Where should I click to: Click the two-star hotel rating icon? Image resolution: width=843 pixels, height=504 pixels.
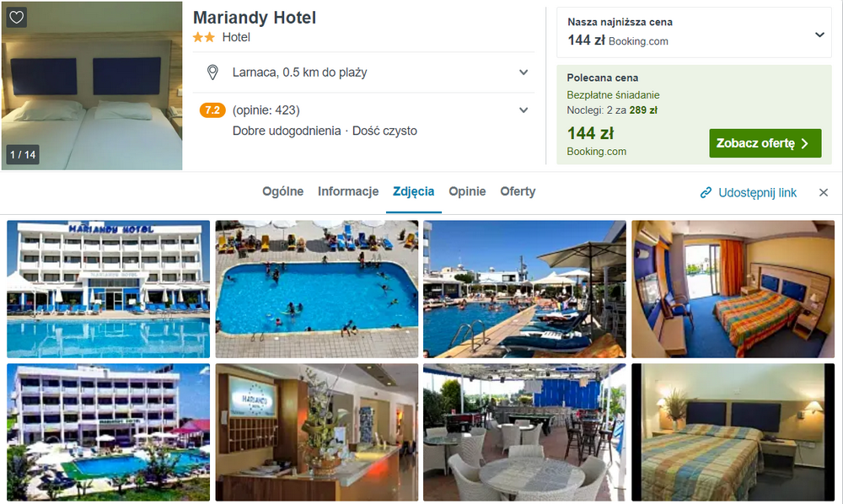tap(204, 37)
